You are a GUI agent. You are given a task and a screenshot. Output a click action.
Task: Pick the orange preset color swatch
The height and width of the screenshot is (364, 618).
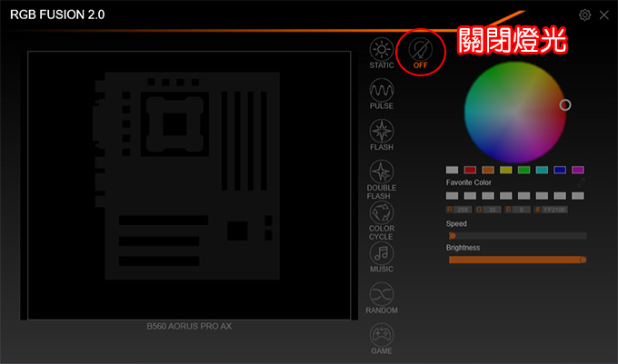[488, 170]
